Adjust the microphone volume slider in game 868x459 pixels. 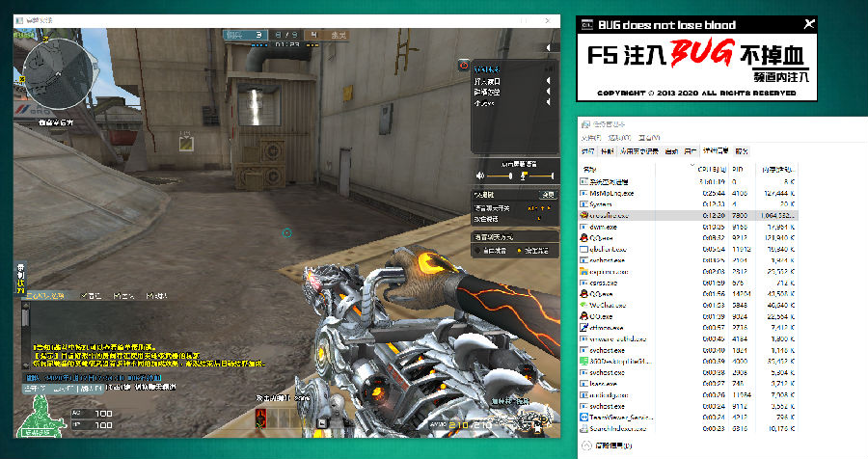541,176
